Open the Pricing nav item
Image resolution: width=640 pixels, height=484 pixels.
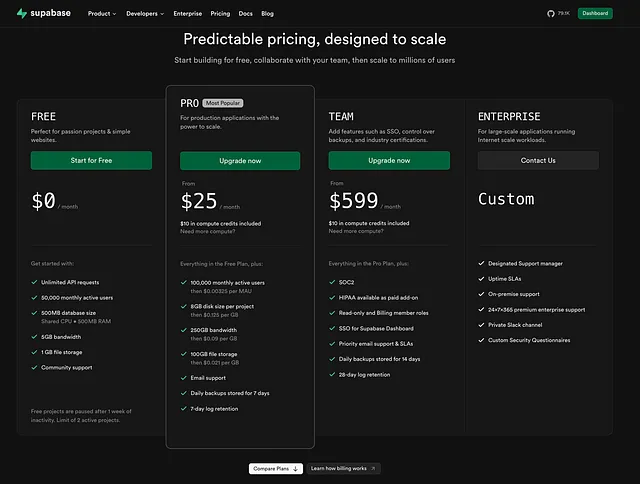pyautogui.click(x=220, y=14)
